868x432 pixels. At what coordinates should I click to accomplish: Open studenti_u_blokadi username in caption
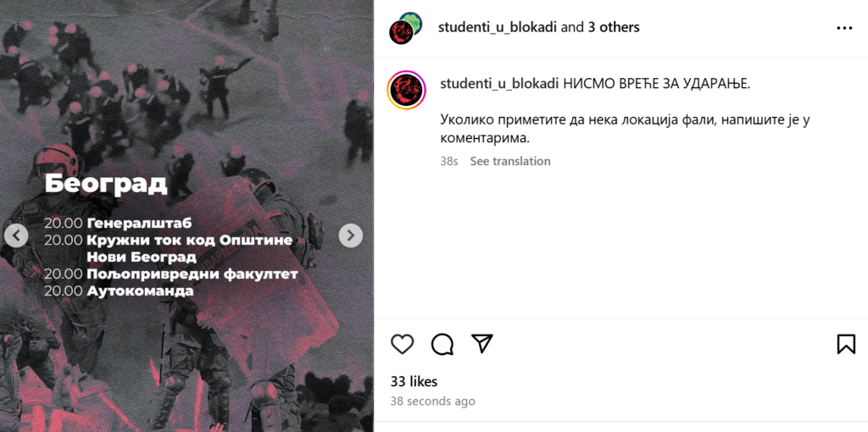click(500, 84)
